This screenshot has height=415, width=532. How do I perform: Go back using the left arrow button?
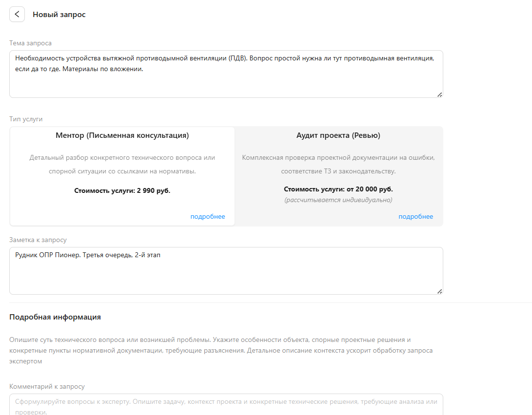17,14
